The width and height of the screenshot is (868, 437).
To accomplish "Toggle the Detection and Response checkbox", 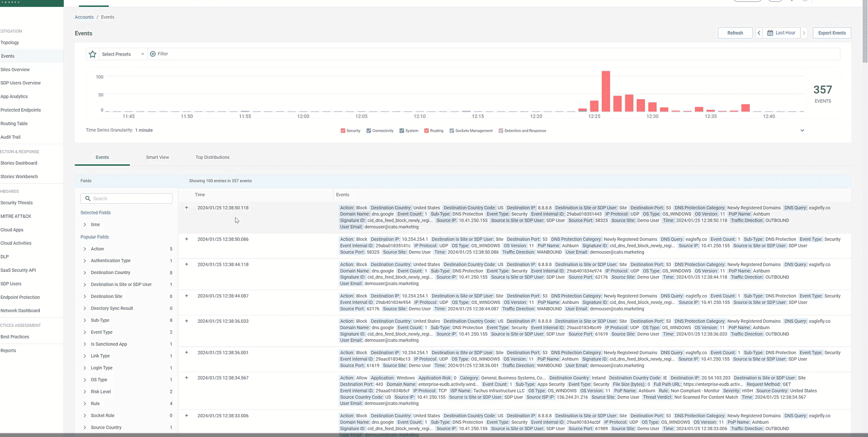I will [501, 131].
